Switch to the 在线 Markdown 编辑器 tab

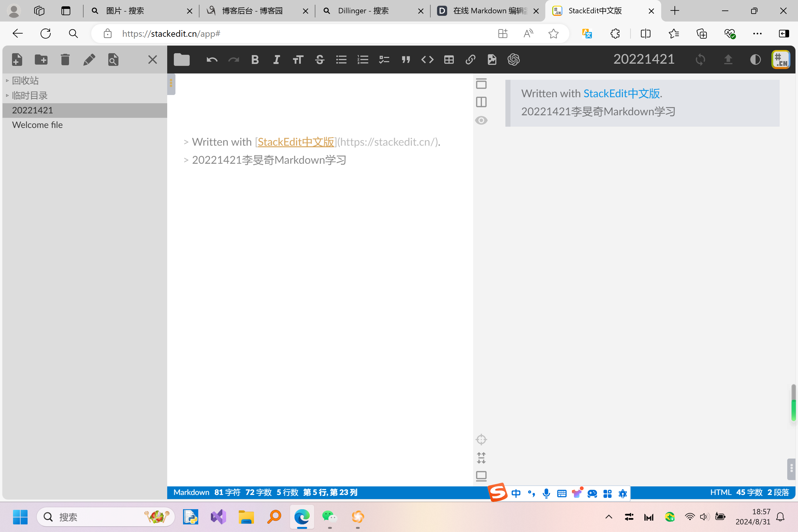[x=488, y=11]
